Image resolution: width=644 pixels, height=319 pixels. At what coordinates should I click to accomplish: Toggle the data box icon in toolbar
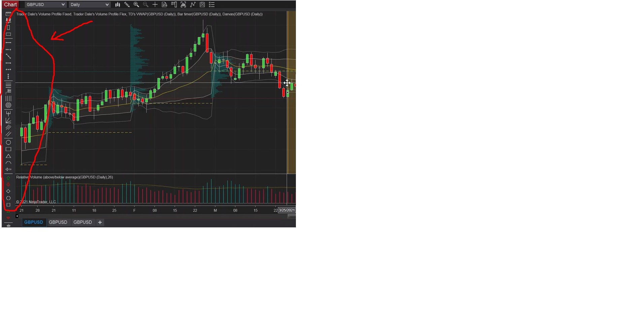tap(165, 5)
